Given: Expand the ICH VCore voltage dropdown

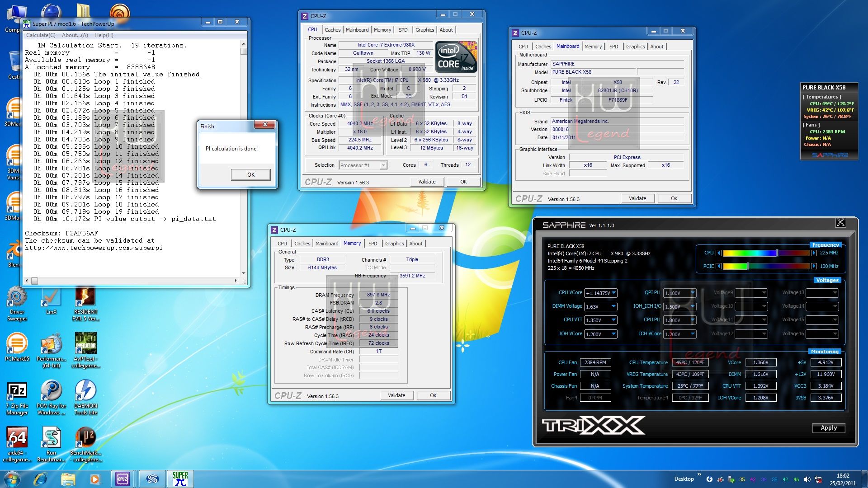Looking at the screenshot, I should (692, 334).
